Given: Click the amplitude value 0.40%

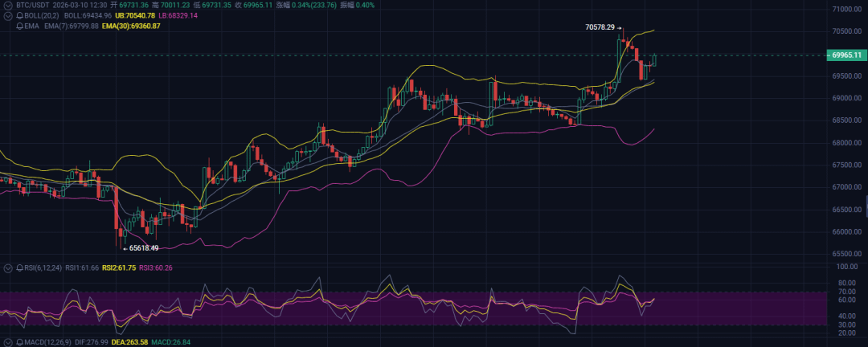Looking at the screenshot, I should coord(366,5).
